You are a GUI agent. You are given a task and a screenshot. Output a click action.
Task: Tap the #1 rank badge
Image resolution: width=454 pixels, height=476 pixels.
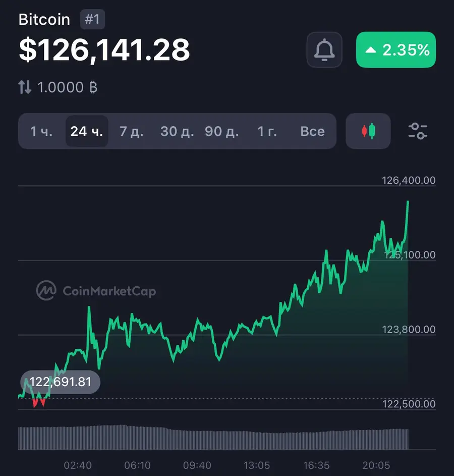pyautogui.click(x=92, y=20)
